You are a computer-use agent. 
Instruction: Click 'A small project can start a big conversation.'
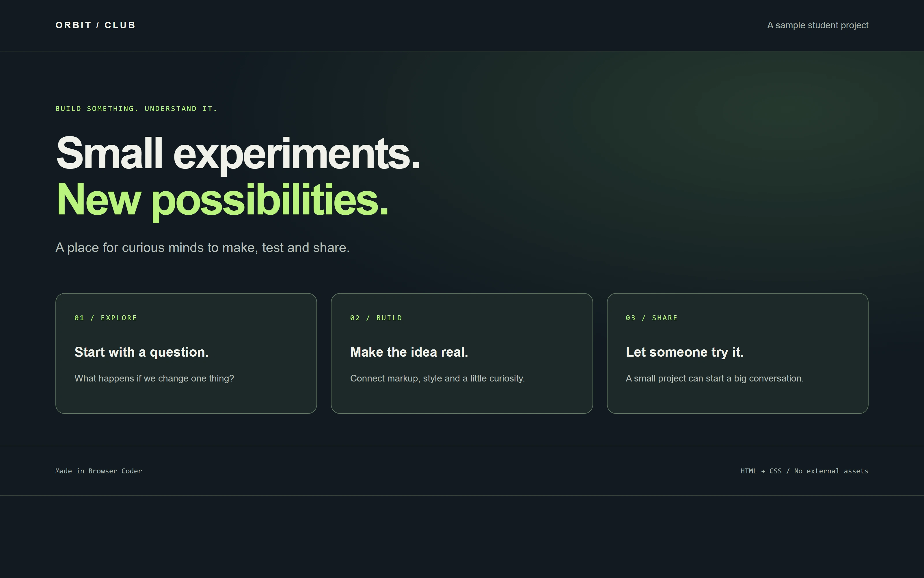point(715,379)
